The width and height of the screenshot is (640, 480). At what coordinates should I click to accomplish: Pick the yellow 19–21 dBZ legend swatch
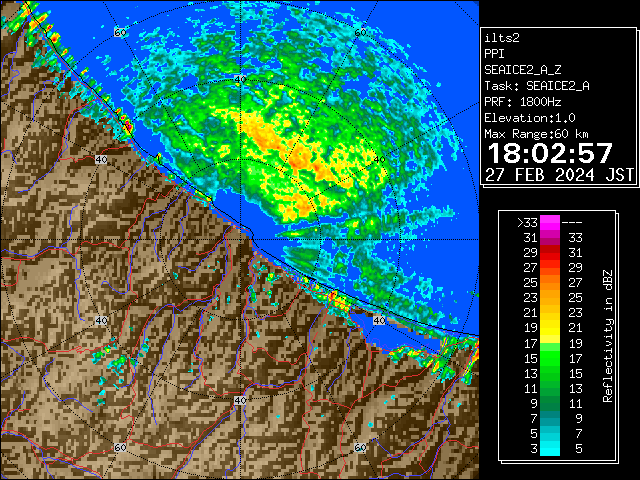point(550,328)
